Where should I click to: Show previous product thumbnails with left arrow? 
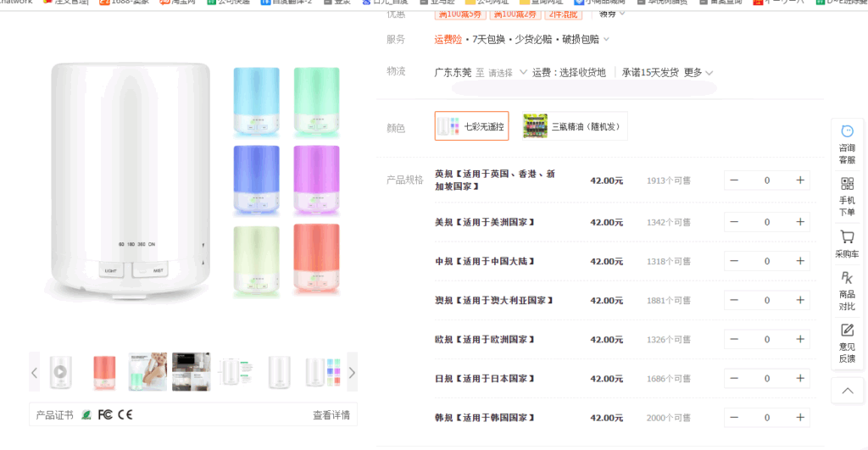(34, 372)
